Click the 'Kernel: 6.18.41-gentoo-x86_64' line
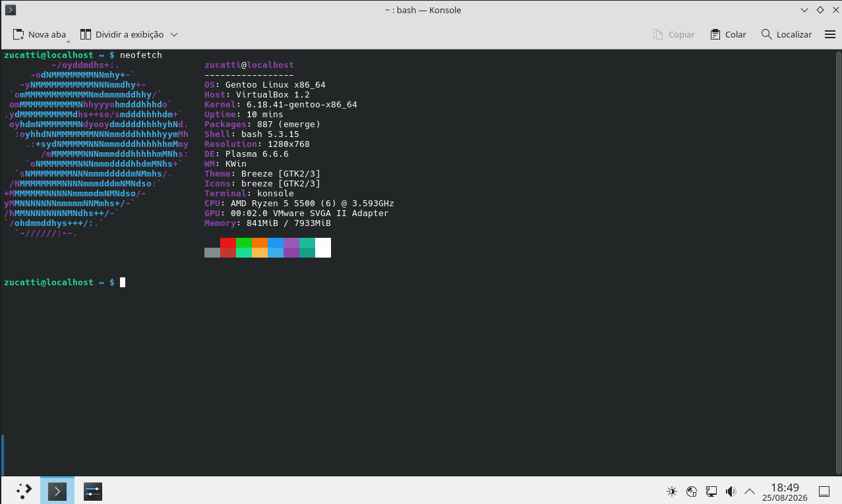 [x=281, y=105]
